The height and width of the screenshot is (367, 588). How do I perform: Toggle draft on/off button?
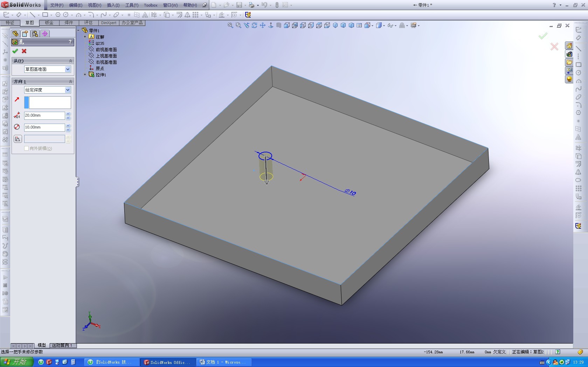pos(18,139)
